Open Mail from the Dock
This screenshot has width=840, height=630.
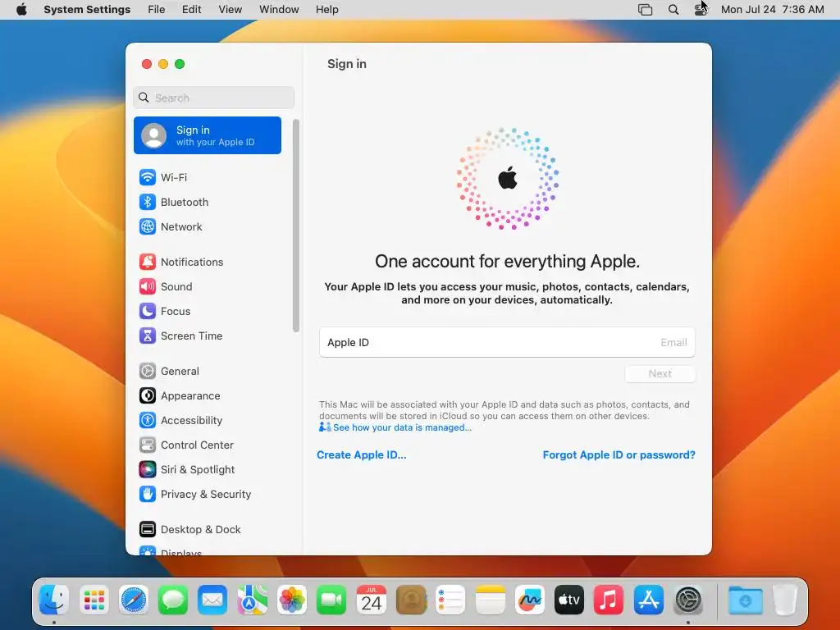coord(212,600)
